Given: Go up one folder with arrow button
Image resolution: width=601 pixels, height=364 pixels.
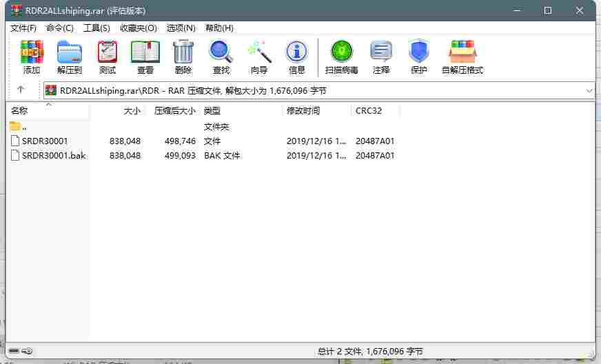Looking at the screenshot, I should click(21, 90).
